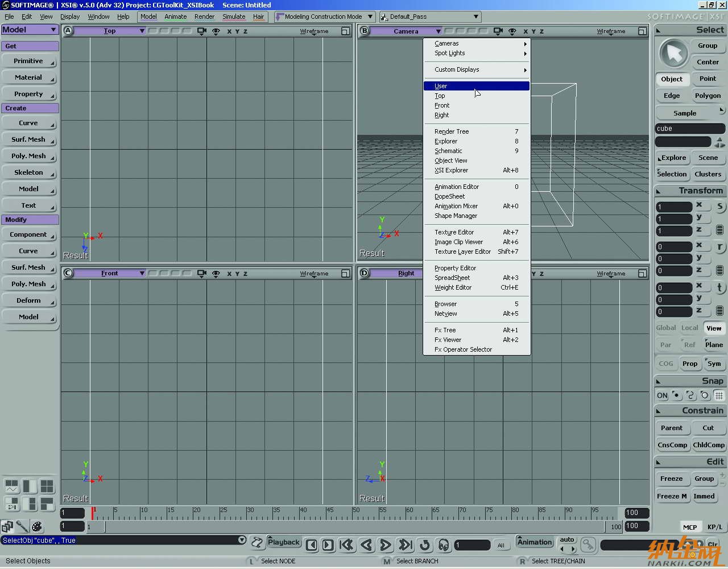The width and height of the screenshot is (728, 569).
Task: Toggle audio headphones icon
Action: coord(444,545)
